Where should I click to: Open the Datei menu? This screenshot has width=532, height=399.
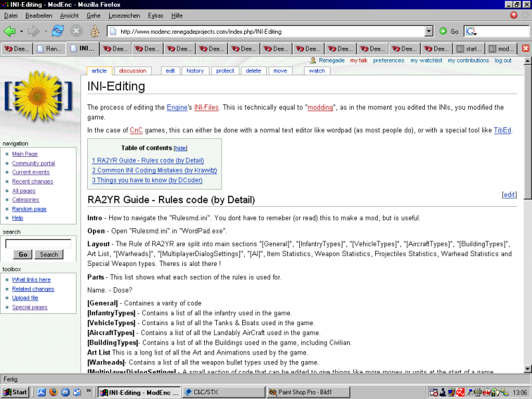[11, 15]
